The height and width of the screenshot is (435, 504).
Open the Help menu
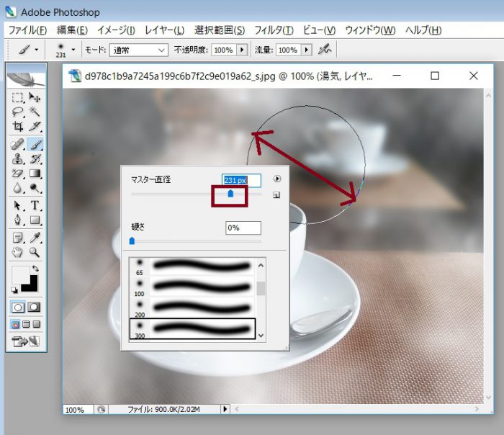(423, 30)
